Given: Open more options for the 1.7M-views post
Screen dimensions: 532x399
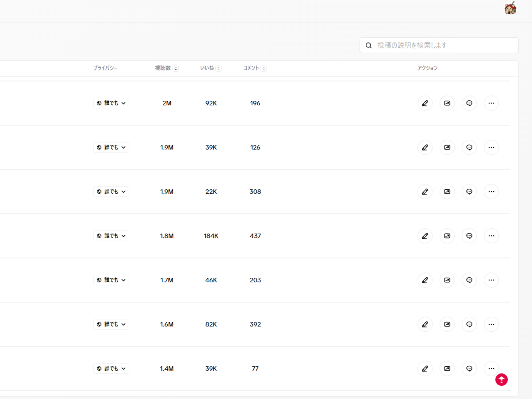Looking at the screenshot, I should [x=491, y=280].
